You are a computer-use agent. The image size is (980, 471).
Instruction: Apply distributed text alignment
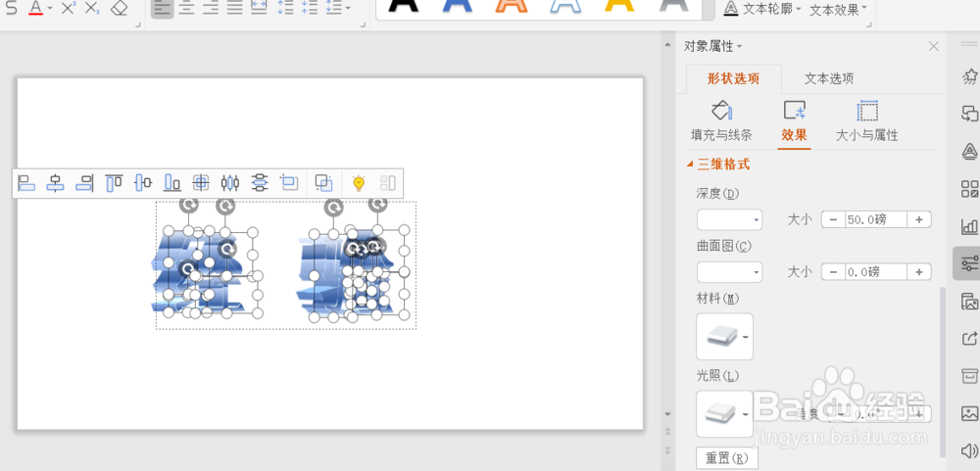pyautogui.click(x=259, y=8)
